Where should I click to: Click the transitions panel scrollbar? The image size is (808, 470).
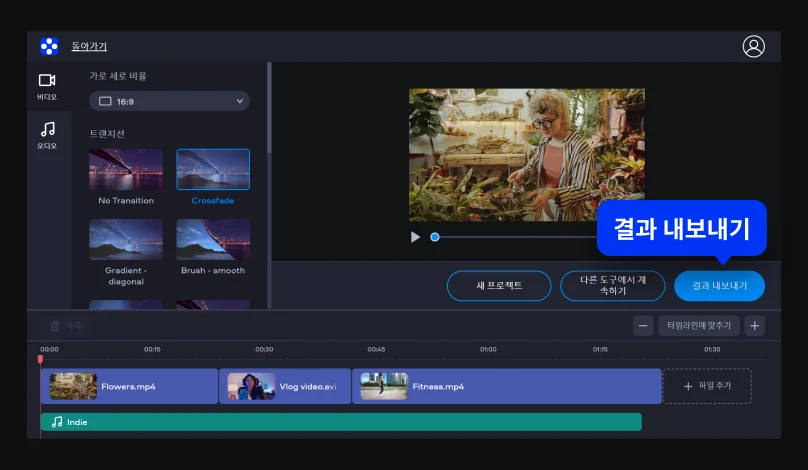point(269,108)
